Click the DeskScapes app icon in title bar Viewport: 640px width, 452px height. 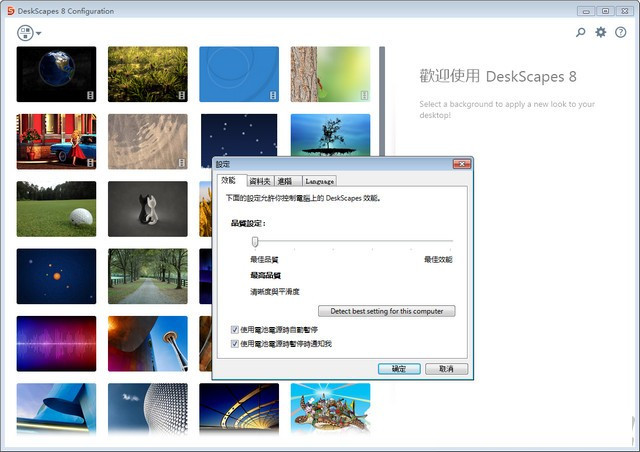[x=9, y=11]
